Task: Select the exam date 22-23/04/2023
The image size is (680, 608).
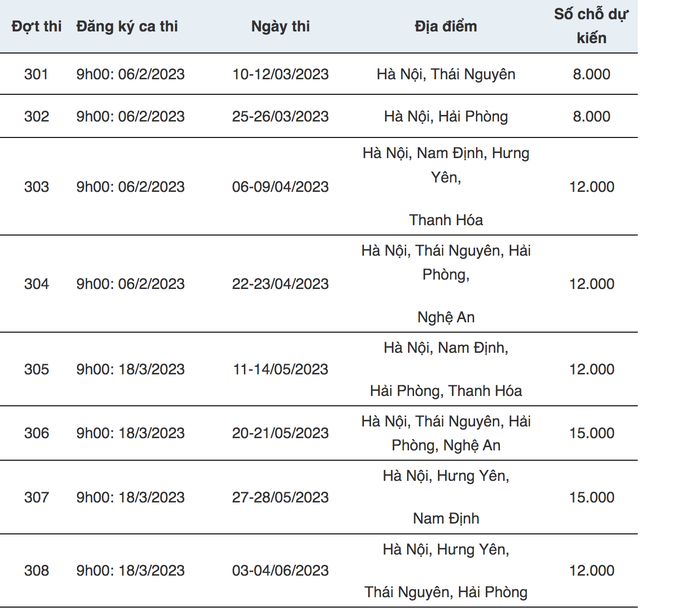Action: 280,284
